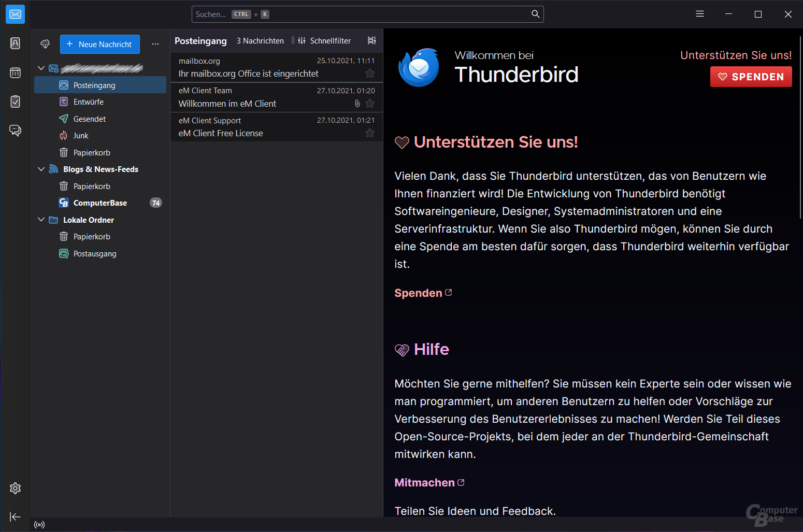Follow the Spenden link
The height and width of the screenshot is (532, 803).
point(423,293)
